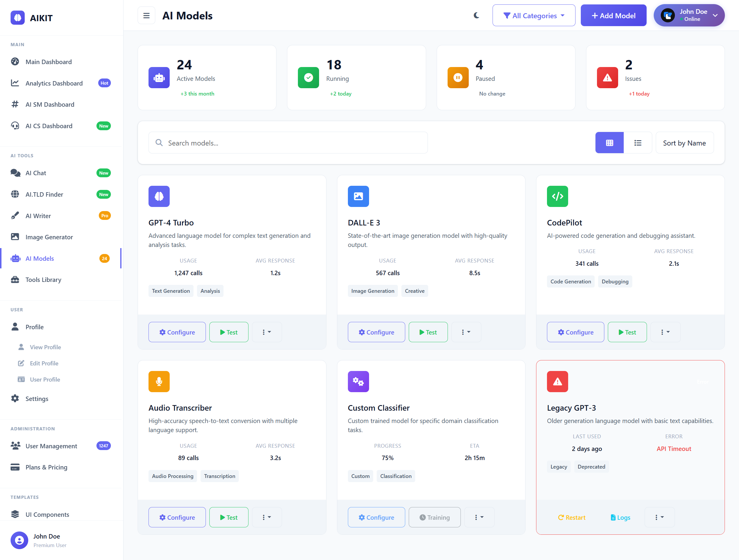The height and width of the screenshot is (560, 739).
Task: Open GPT-4 Turbo more options dropdown
Action: 267,332
